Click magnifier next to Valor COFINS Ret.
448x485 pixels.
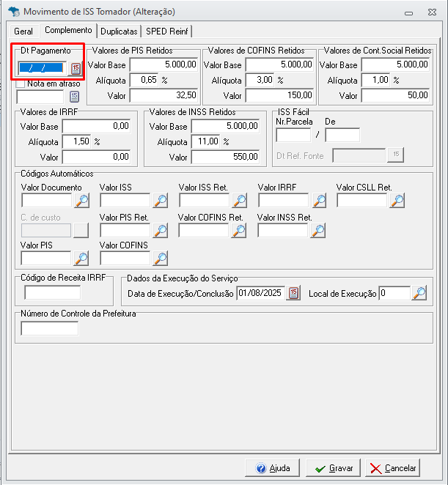point(239,231)
